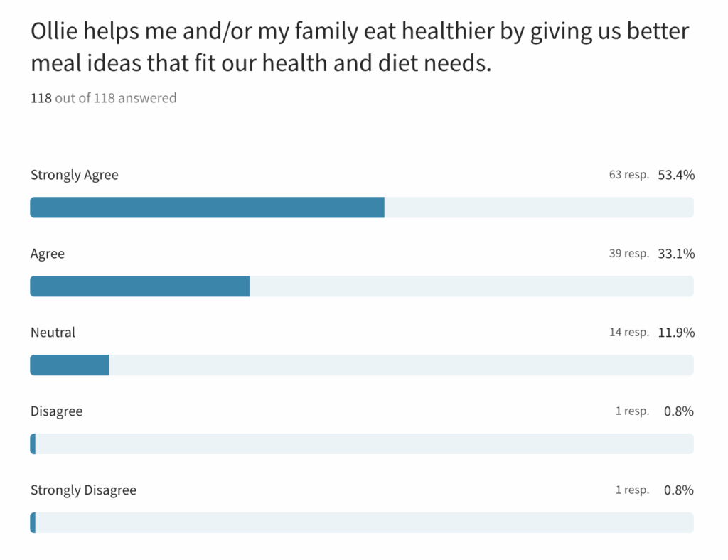Click the "14 resp." response count
728x560 pixels.
[x=628, y=333]
